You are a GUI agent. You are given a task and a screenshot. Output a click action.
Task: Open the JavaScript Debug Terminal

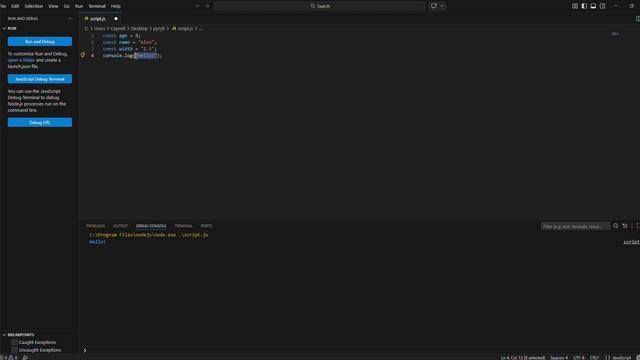(40, 79)
